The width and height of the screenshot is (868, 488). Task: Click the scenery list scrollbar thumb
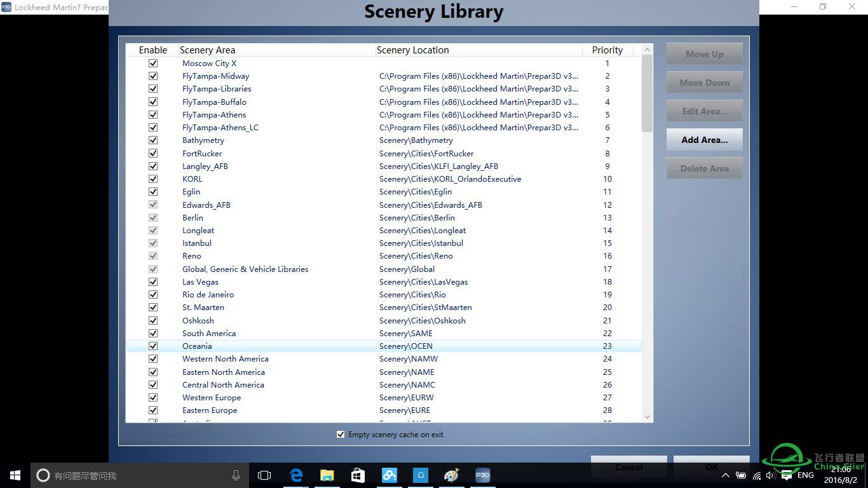648,93
